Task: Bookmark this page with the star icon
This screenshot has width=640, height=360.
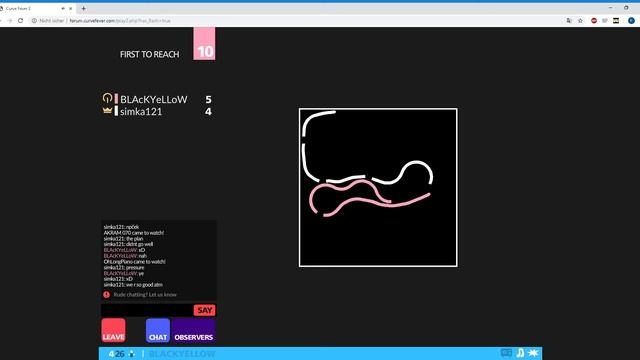Action: click(x=580, y=20)
